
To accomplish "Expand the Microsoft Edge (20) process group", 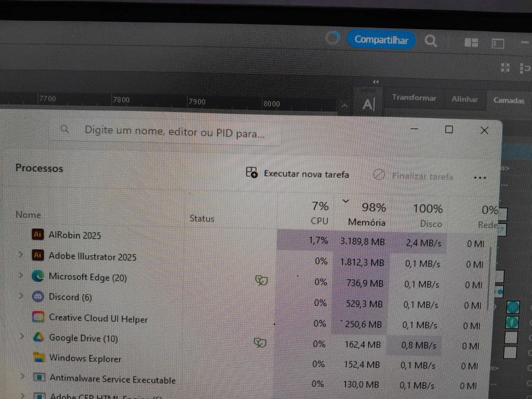I will tap(21, 276).
